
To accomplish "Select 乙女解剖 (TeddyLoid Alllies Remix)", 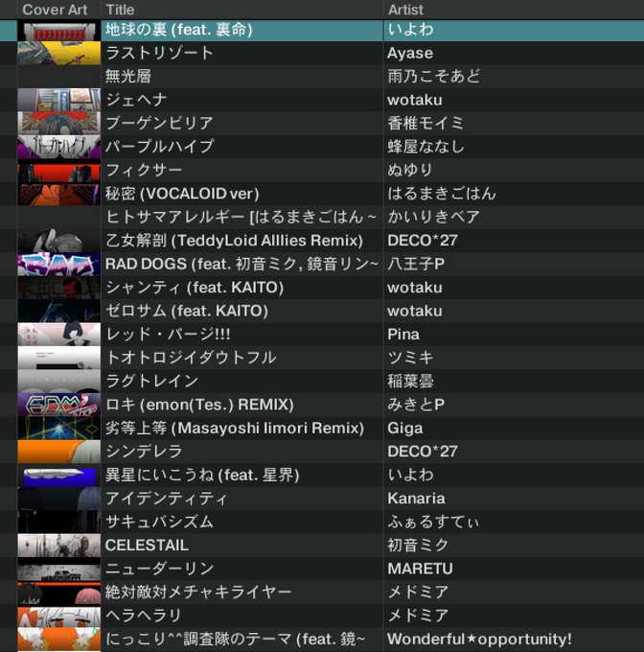I will 235,241.
